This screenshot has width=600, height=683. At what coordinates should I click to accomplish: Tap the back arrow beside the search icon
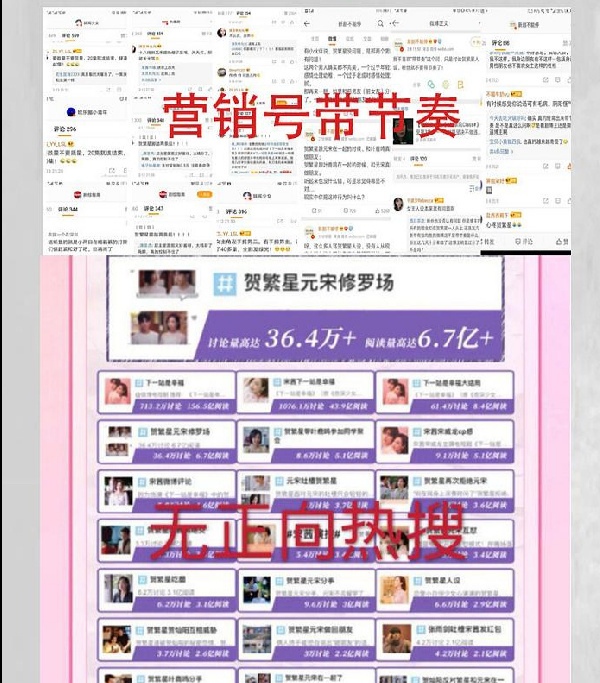307,24
